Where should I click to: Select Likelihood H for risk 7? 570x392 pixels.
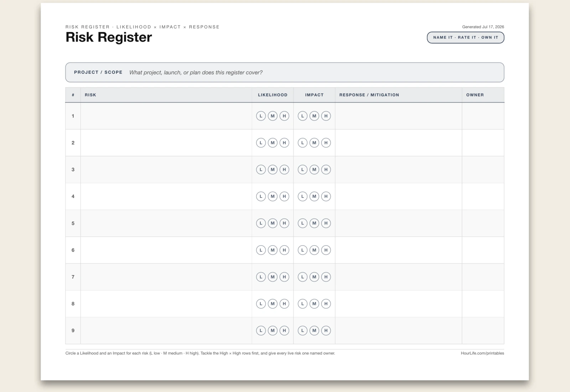click(284, 277)
